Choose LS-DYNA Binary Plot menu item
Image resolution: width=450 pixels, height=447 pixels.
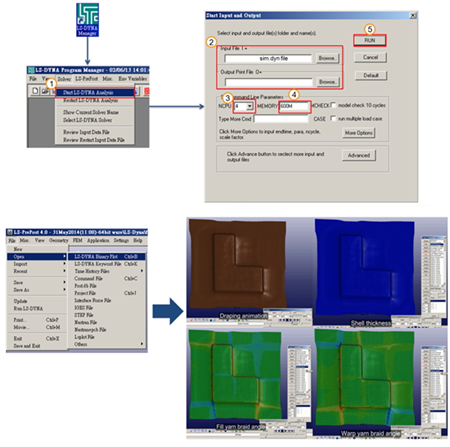(107, 256)
